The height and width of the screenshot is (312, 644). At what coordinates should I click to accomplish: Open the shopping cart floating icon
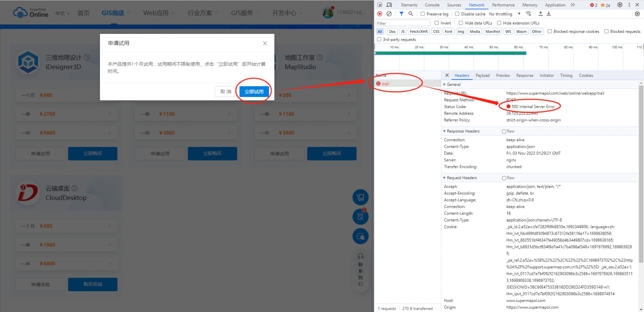pos(360,197)
